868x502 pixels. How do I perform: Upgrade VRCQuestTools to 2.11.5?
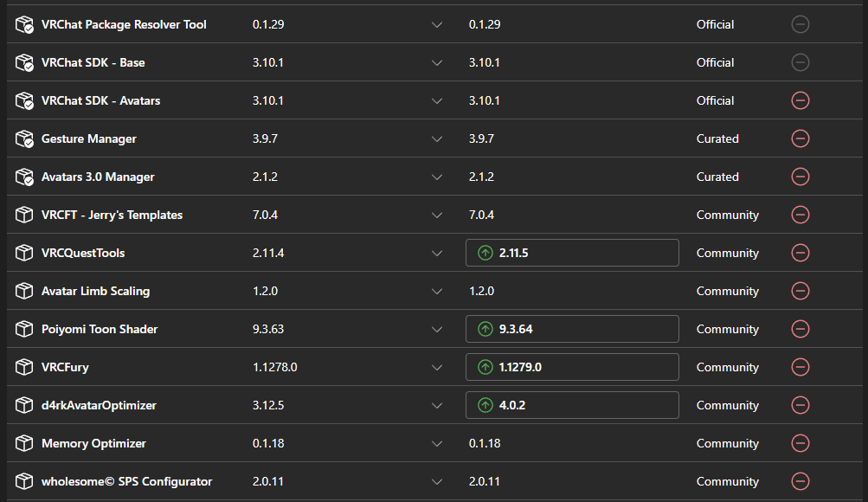pos(571,253)
